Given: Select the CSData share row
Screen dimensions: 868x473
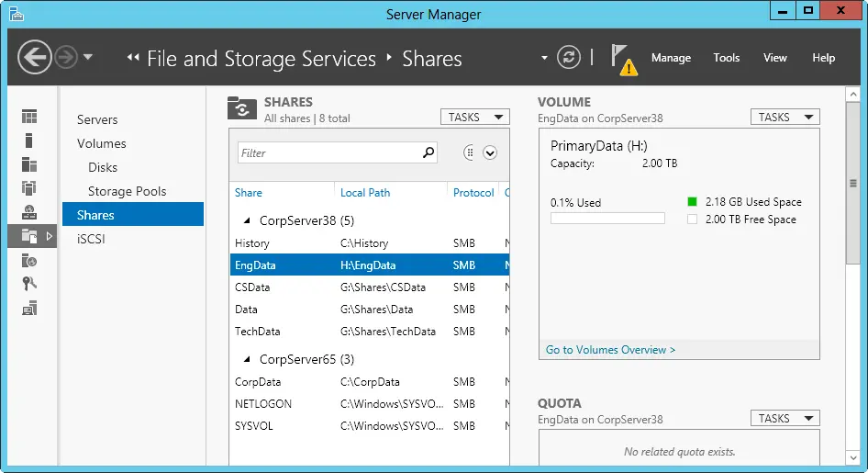Looking at the screenshot, I should 370,287.
